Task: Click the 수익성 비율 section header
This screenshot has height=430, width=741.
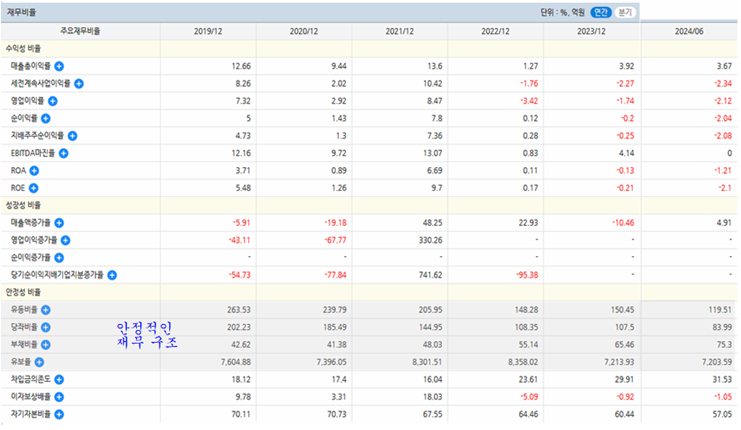Action: click(26, 47)
